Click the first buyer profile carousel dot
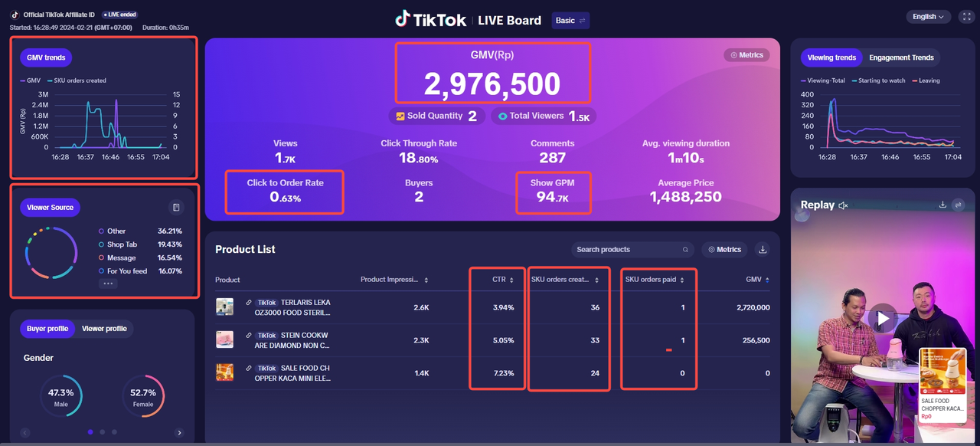980x446 pixels. pos(90,432)
